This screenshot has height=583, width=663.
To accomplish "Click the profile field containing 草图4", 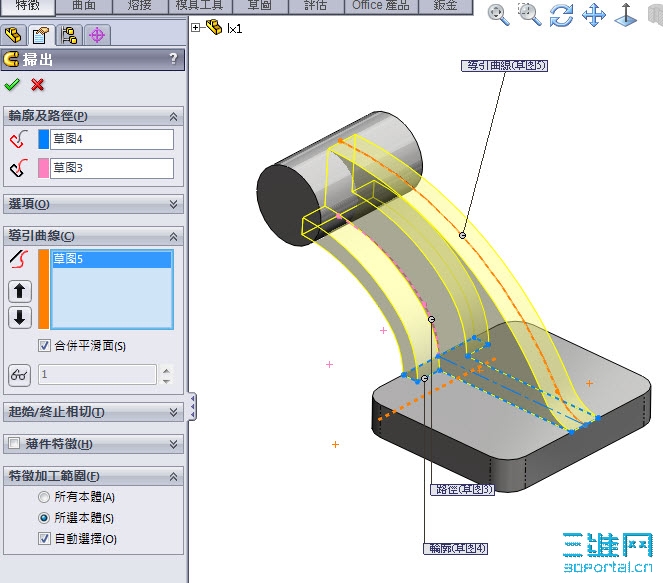I will [112, 139].
